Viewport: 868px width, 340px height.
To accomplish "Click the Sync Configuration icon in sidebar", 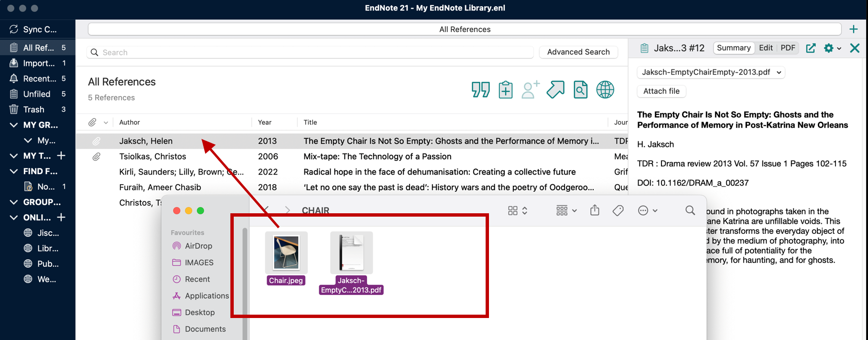I will (x=14, y=29).
